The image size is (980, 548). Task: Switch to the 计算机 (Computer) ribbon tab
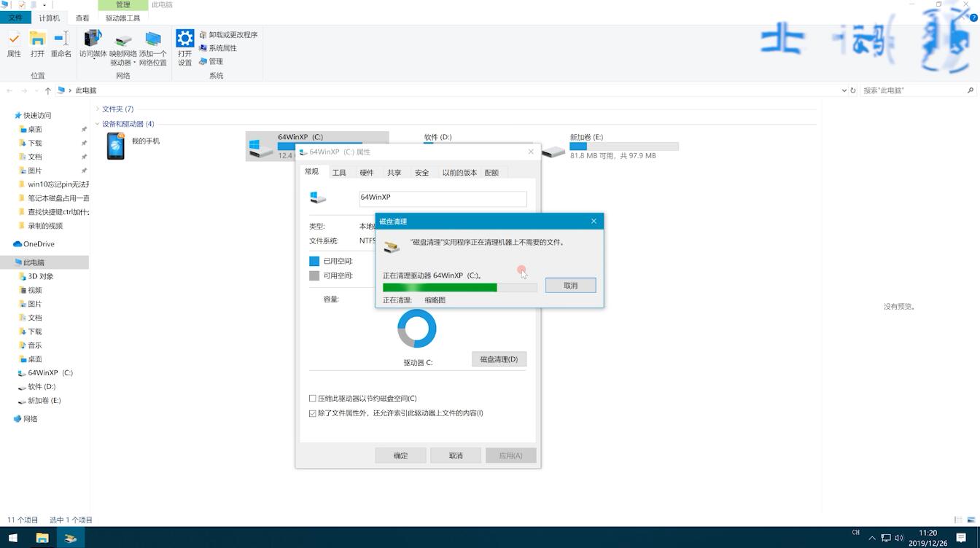(x=50, y=18)
